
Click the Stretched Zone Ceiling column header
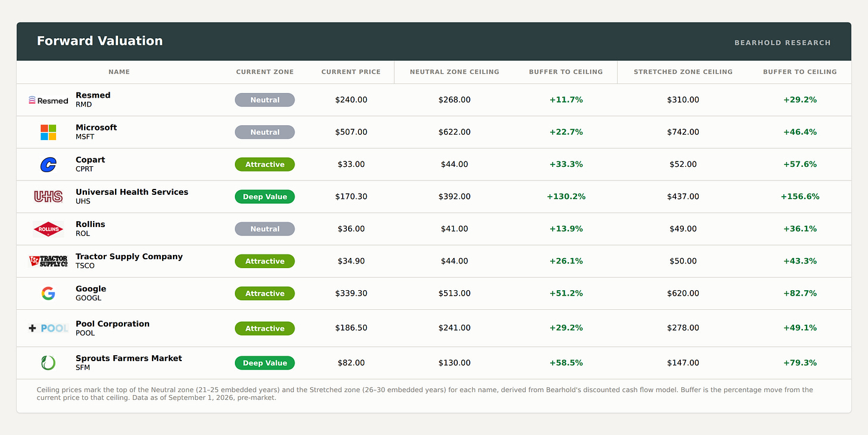point(683,72)
